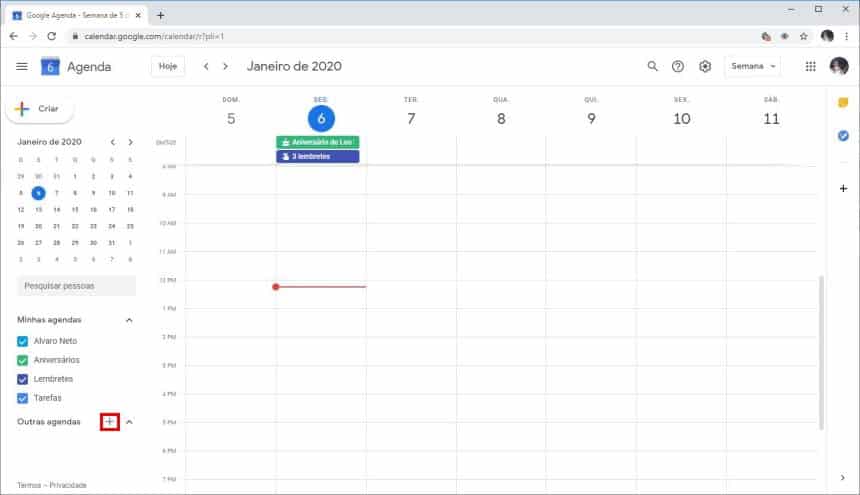Open the Semana view dropdown
The width and height of the screenshot is (860, 495).
pos(753,66)
